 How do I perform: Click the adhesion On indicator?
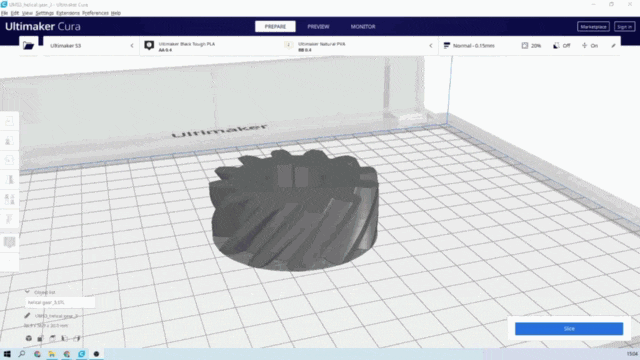coord(590,46)
